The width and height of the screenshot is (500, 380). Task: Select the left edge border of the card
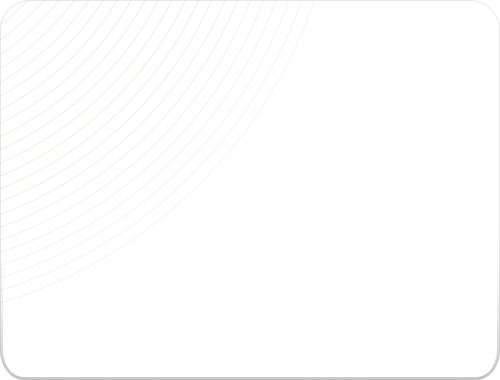click(1, 190)
